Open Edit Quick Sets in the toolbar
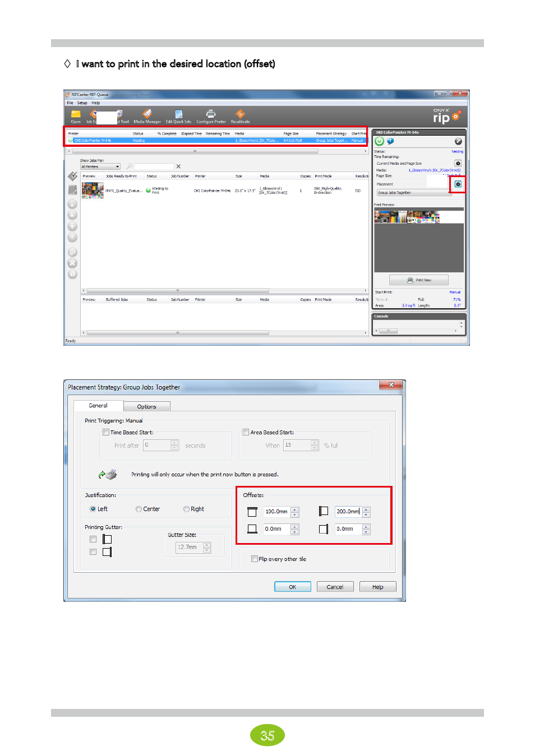 pos(178,117)
